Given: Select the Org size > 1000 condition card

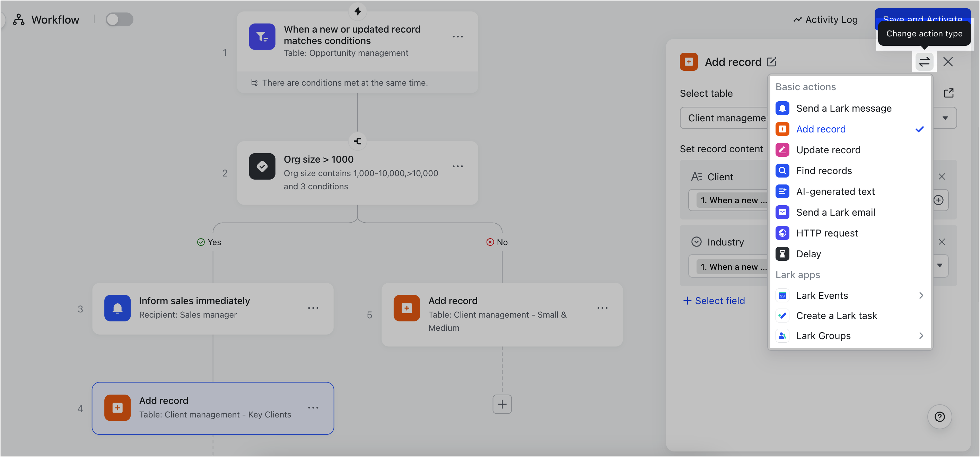Looking at the screenshot, I should point(357,173).
